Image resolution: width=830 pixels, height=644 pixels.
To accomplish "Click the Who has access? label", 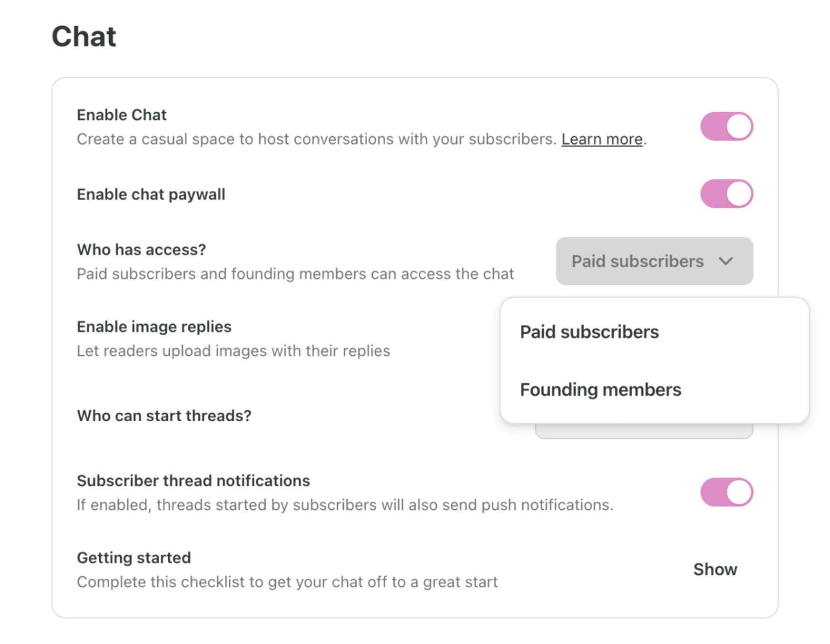I will pyautogui.click(x=141, y=249).
